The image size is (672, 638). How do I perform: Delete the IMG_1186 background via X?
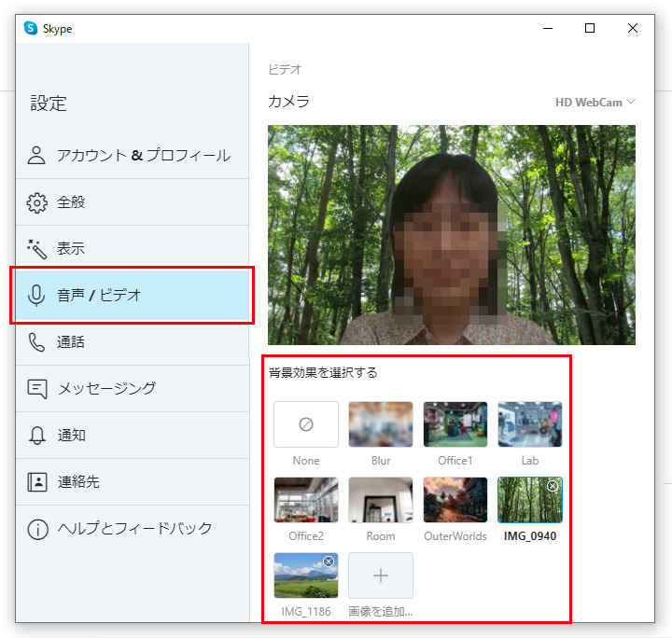pyautogui.click(x=329, y=561)
